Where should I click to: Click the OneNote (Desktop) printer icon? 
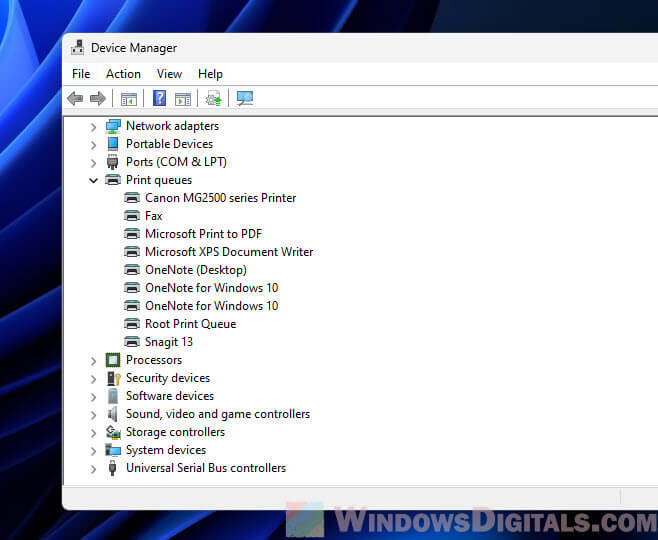(x=132, y=270)
